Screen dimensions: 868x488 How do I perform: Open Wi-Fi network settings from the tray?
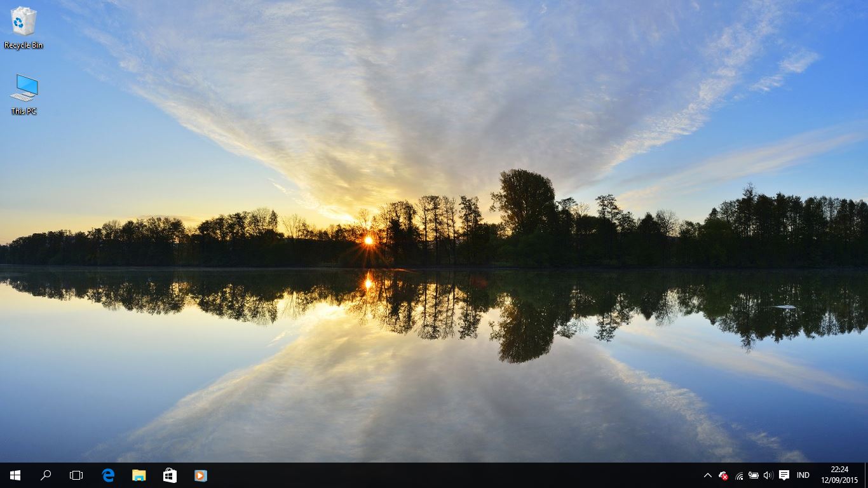tap(738, 475)
